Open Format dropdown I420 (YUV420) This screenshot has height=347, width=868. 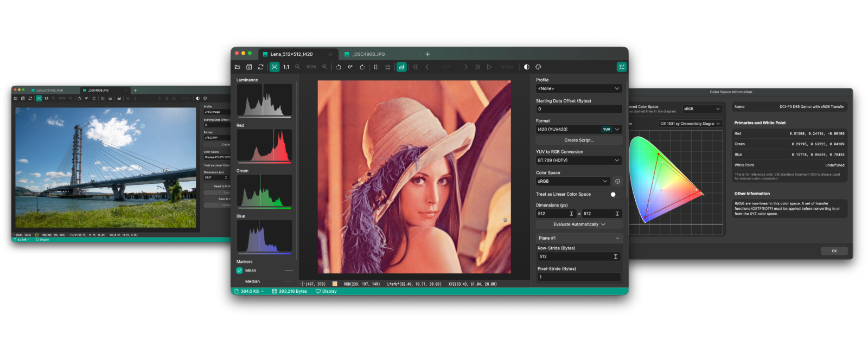579,130
